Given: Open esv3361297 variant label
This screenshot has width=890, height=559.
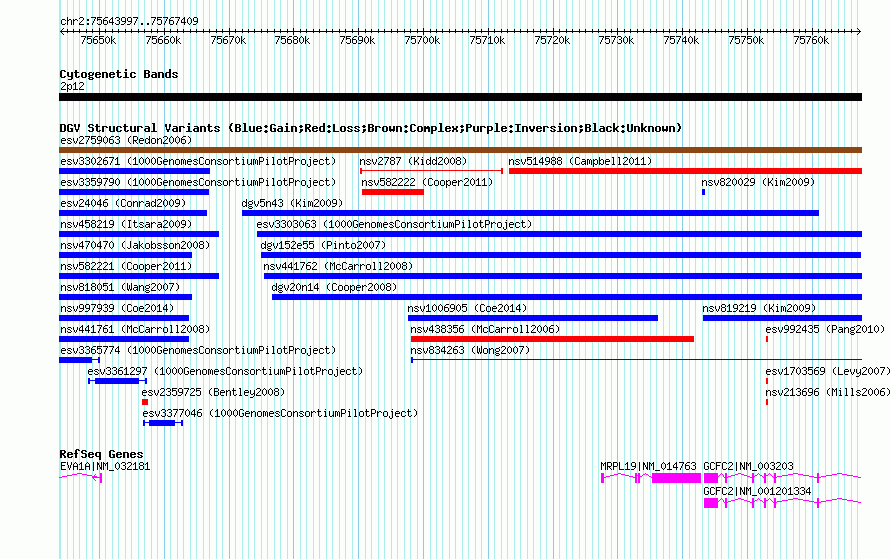Looking at the screenshot, I should pyautogui.click(x=225, y=371).
